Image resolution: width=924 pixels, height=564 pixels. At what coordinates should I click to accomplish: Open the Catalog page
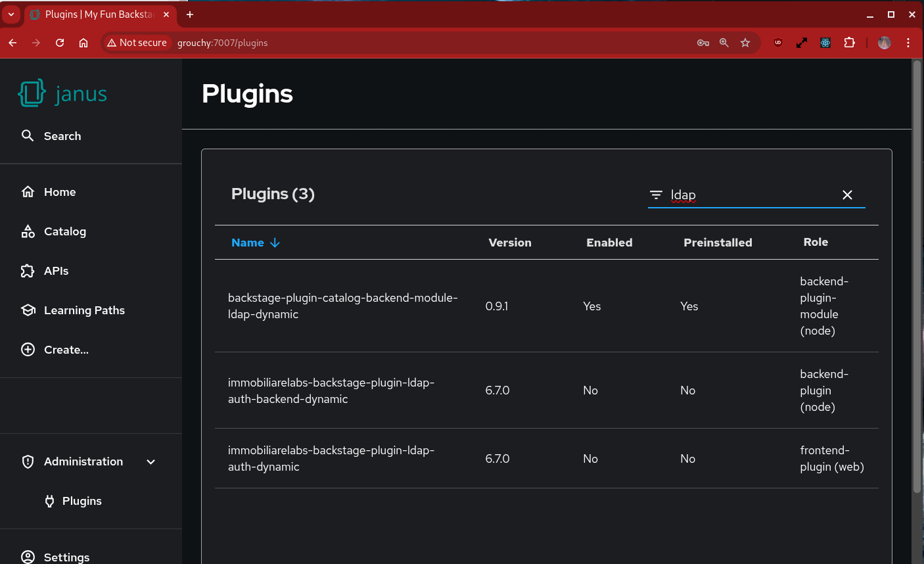pos(64,231)
